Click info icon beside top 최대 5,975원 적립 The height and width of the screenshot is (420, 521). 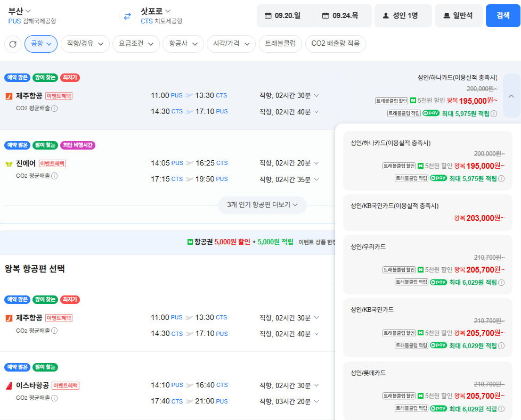494,114
